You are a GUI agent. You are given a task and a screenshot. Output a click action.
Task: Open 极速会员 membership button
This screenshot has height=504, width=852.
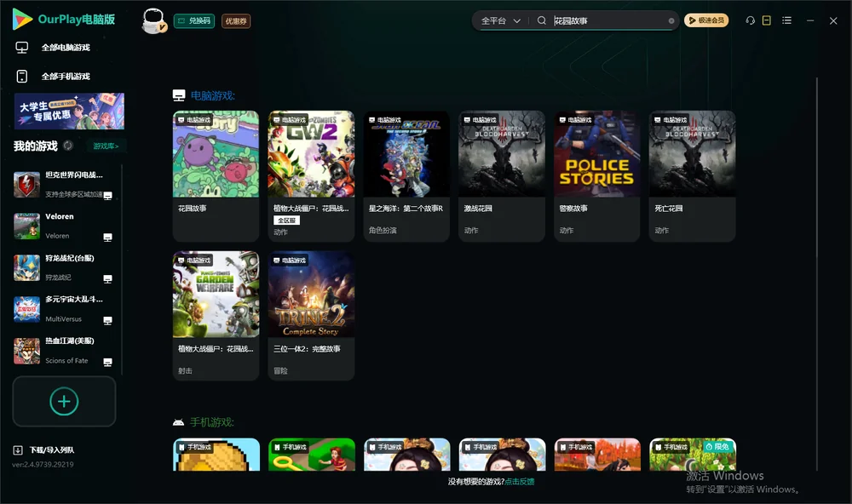coord(706,20)
